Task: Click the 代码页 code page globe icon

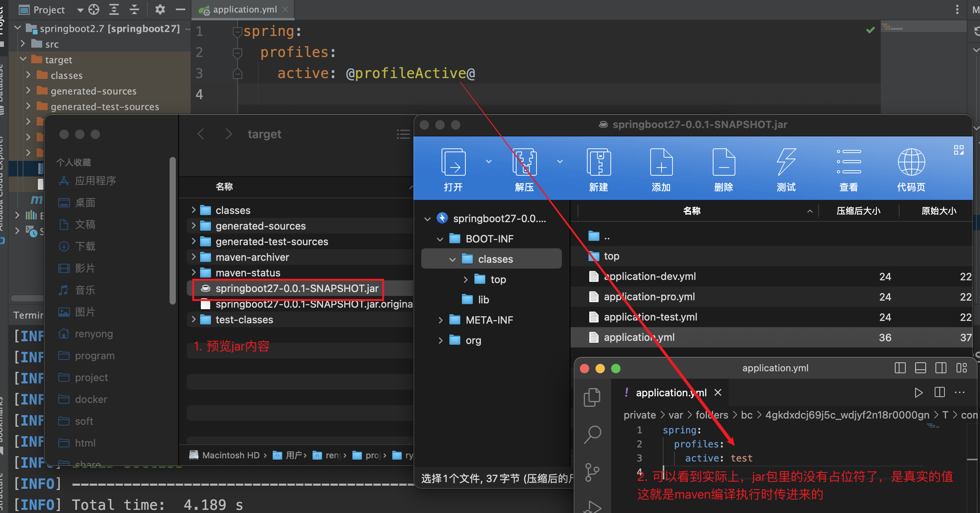Action: click(911, 162)
